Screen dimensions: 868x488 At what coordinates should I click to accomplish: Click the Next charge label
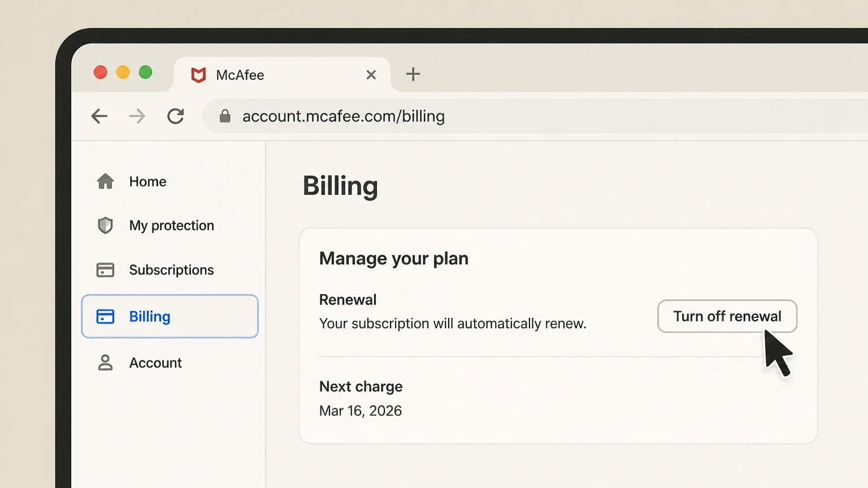click(361, 386)
